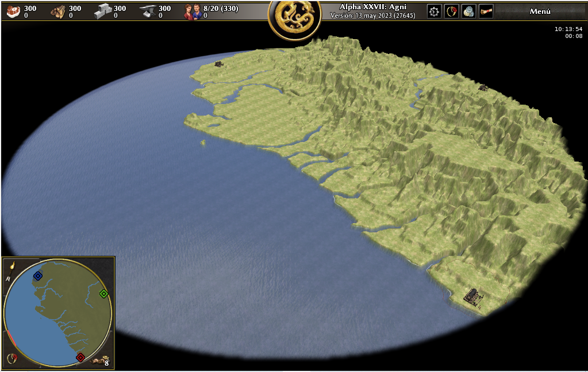
Task: Click the wood resource icon
Action: (57, 11)
